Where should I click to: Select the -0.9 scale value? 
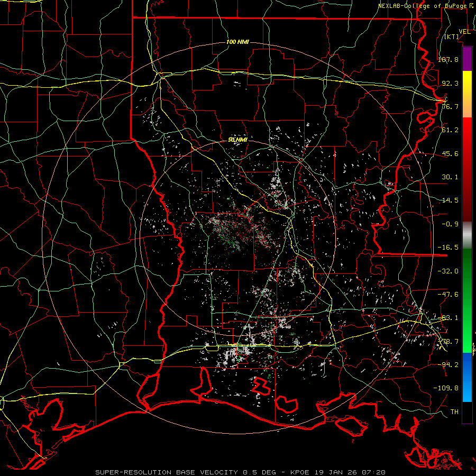click(450, 224)
